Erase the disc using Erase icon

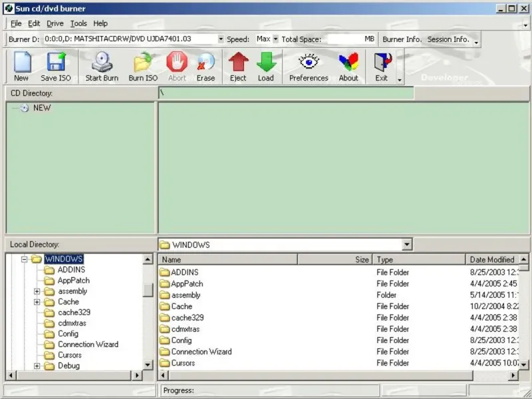click(x=205, y=66)
